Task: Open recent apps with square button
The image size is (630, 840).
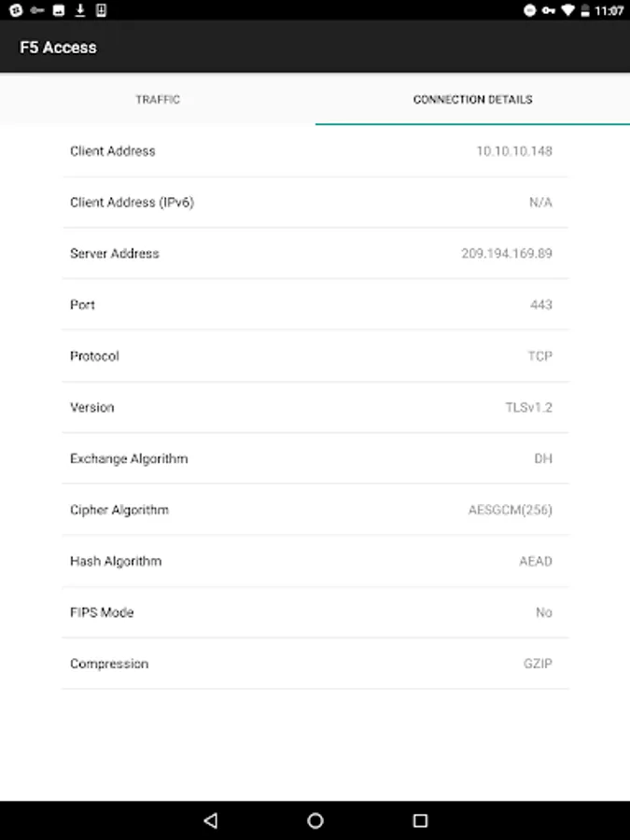Action: [x=420, y=820]
